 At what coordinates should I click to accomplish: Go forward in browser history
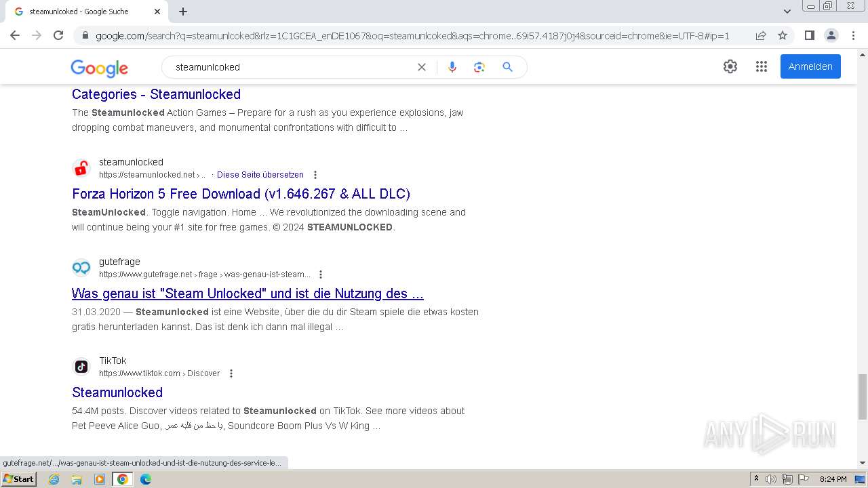[x=37, y=35]
